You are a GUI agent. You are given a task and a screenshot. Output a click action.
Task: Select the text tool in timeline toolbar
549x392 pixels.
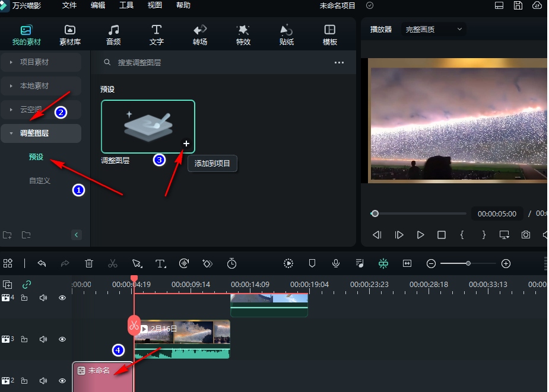coord(160,263)
